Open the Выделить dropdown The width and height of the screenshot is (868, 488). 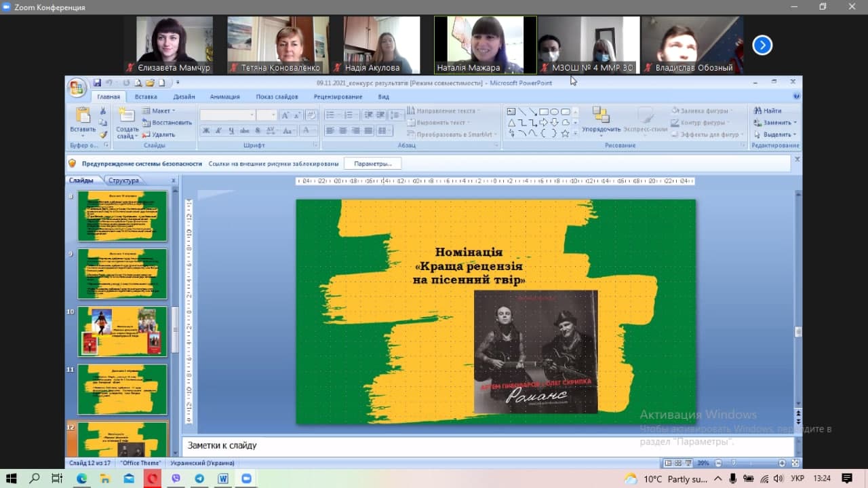tap(775, 134)
